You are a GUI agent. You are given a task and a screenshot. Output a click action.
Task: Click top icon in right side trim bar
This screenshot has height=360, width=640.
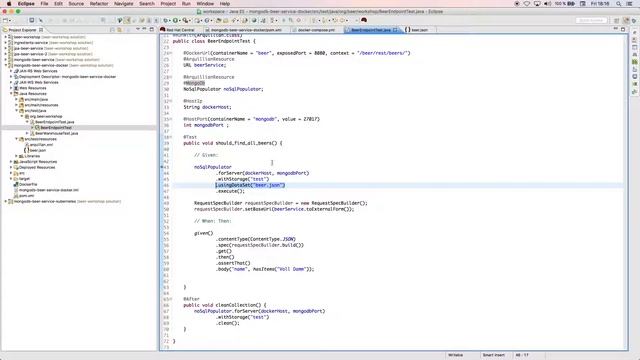point(635,32)
